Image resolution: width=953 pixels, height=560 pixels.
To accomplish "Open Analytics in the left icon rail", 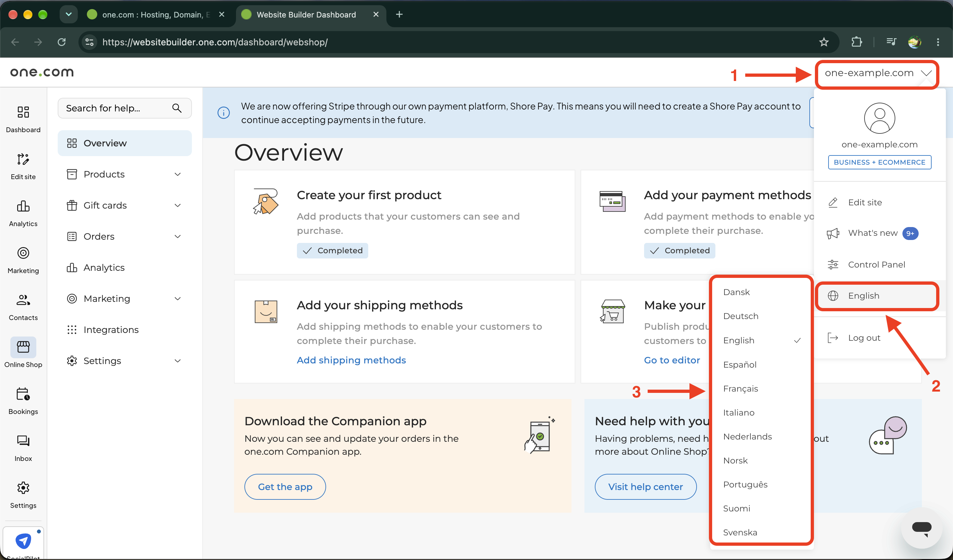I will (23, 206).
